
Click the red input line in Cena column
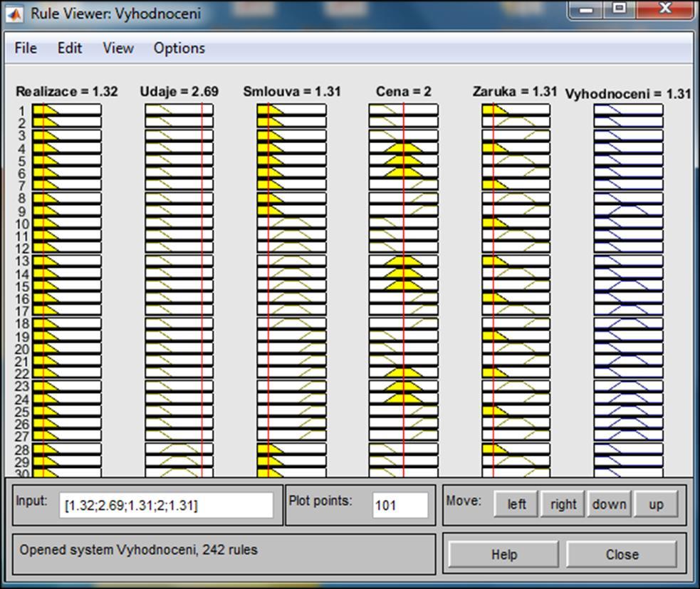(403, 291)
